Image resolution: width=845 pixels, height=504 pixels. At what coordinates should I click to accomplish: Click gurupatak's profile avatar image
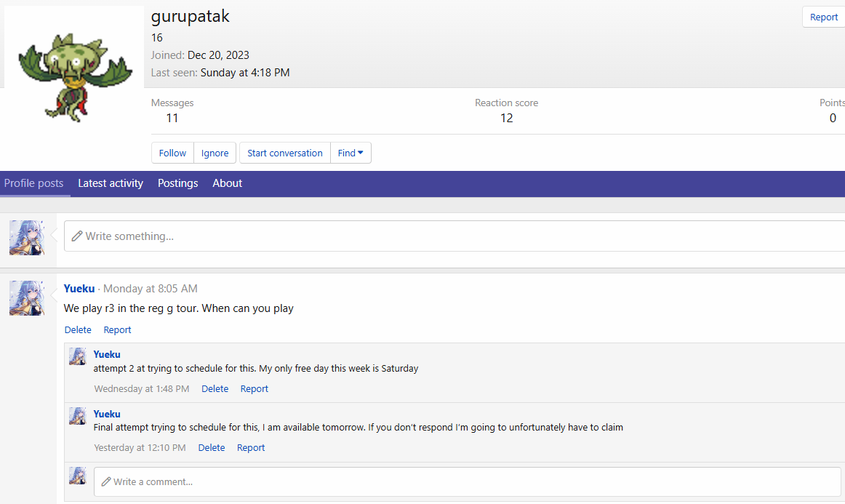74,76
